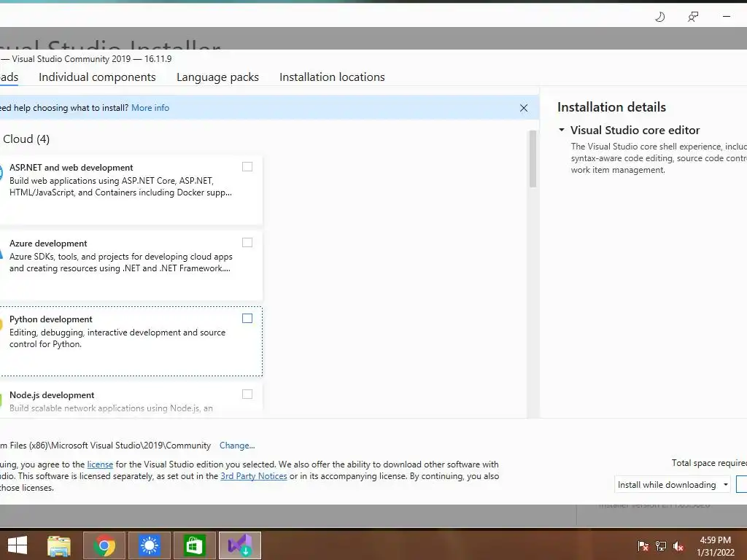The image size is (747, 560).
Task: Select the Azure development card title
Action: coord(48,244)
